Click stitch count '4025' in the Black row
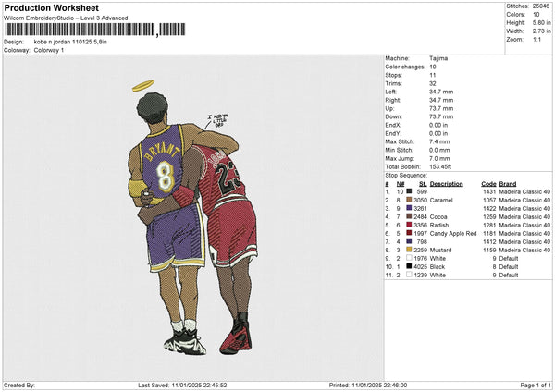This screenshot has height=392, width=555. pyautogui.click(x=421, y=267)
